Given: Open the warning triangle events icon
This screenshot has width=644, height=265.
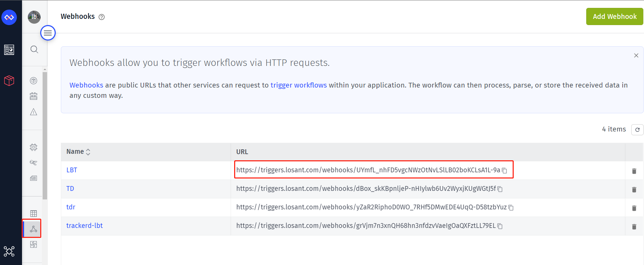Looking at the screenshot, I should 33,112.
